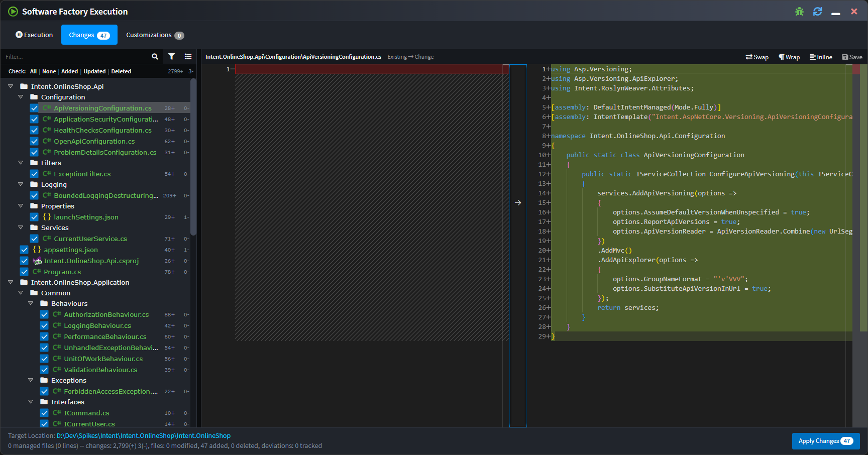Check only Updated files
This screenshot has width=868, height=455.
94,71
